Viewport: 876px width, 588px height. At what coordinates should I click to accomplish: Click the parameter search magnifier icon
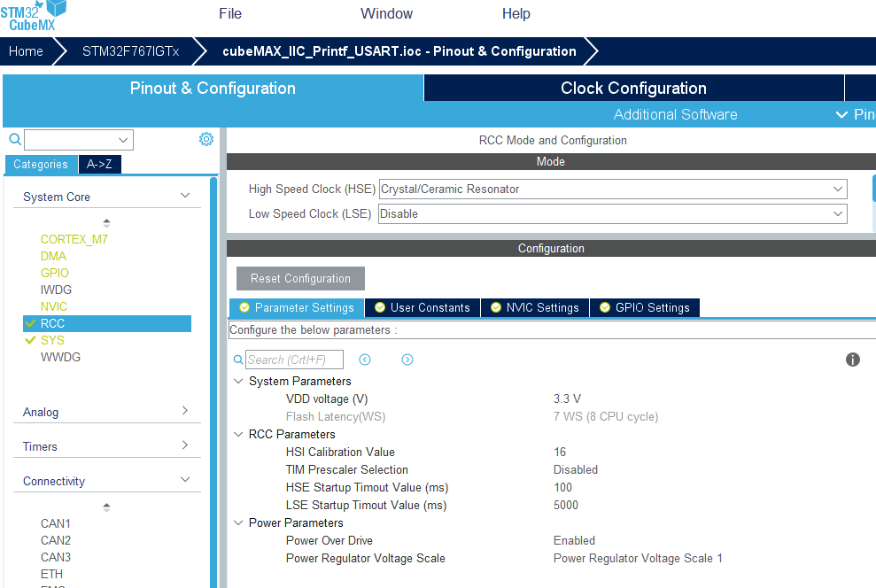coord(238,360)
